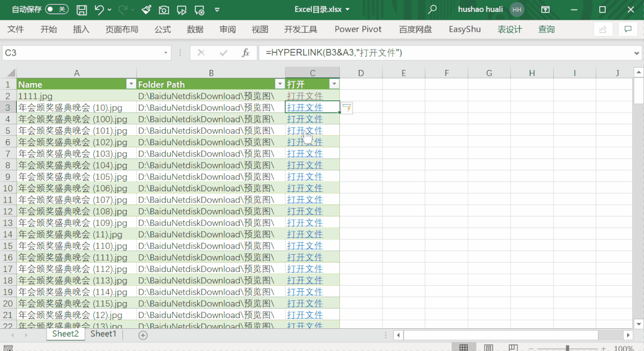Click the Insert Function fx icon

point(245,53)
